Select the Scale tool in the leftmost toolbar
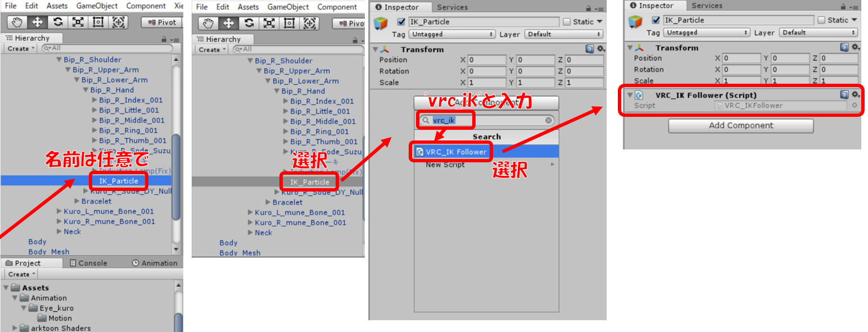 tap(78, 22)
